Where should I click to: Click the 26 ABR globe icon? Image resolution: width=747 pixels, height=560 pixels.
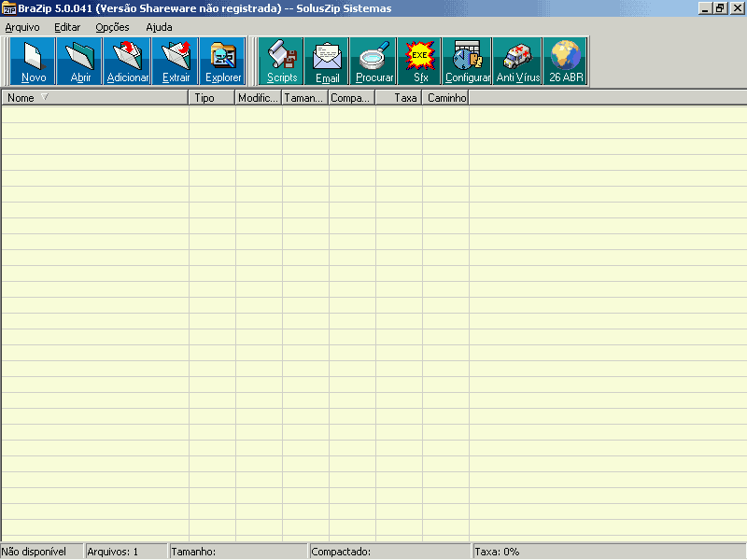point(566,62)
